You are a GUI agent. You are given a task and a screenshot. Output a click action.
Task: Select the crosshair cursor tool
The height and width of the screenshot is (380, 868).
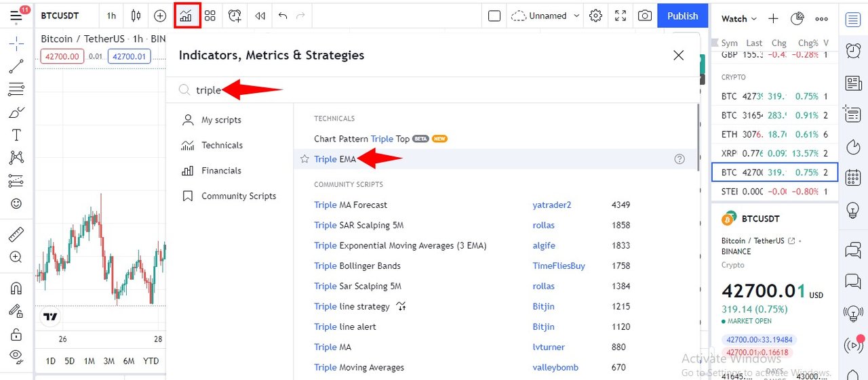click(16, 44)
